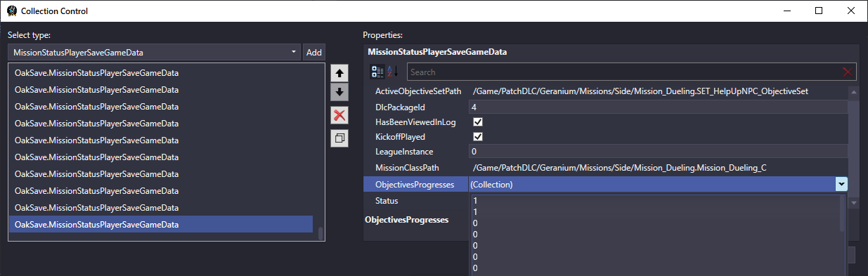Viewport: 868px width, 276px height.
Task: Select the highlighted OakSave.MissionStatusPlayerSaveGameData row
Action: pos(161,224)
